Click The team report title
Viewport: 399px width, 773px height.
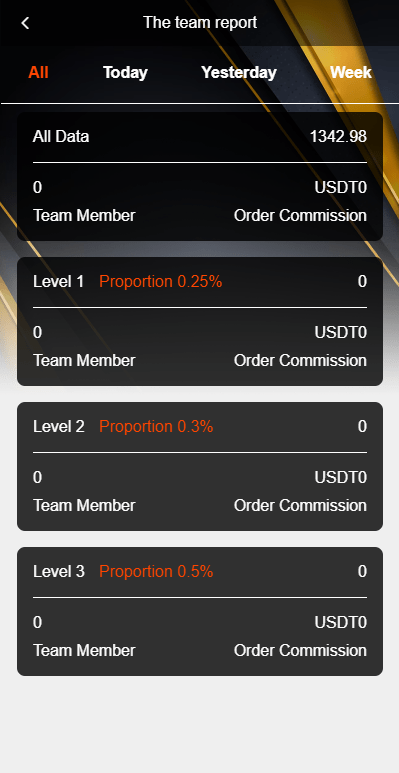(x=200, y=22)
